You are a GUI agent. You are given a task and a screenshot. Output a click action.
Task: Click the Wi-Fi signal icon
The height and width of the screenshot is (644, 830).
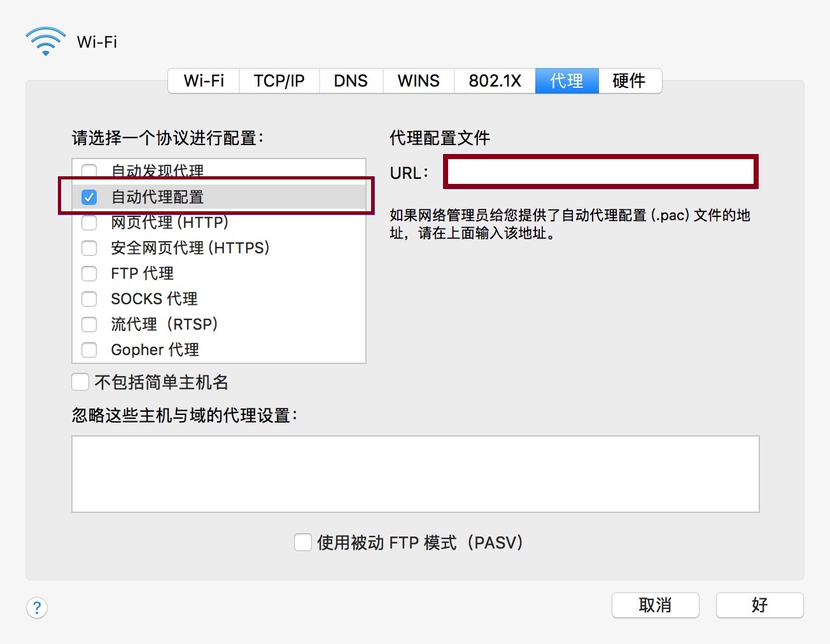coord(46,41)
